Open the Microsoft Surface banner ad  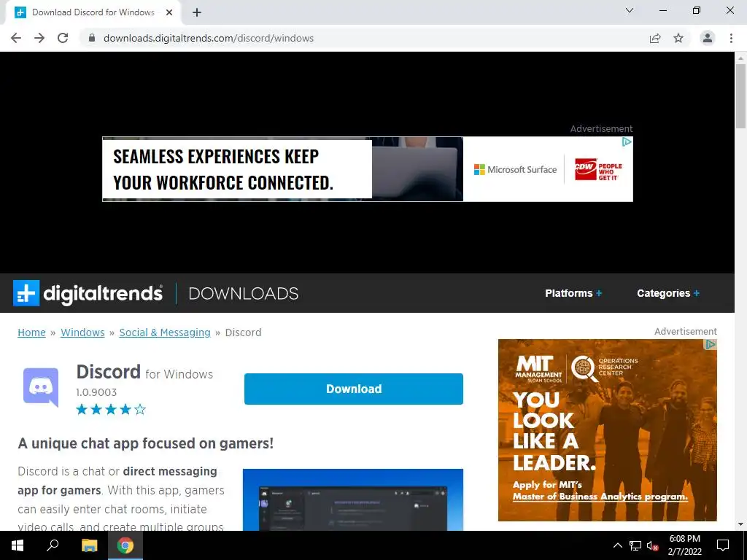pos(368,169)
